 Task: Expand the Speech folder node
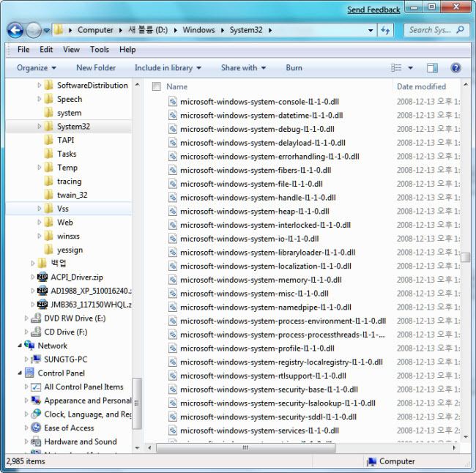(x=39, y=99)
